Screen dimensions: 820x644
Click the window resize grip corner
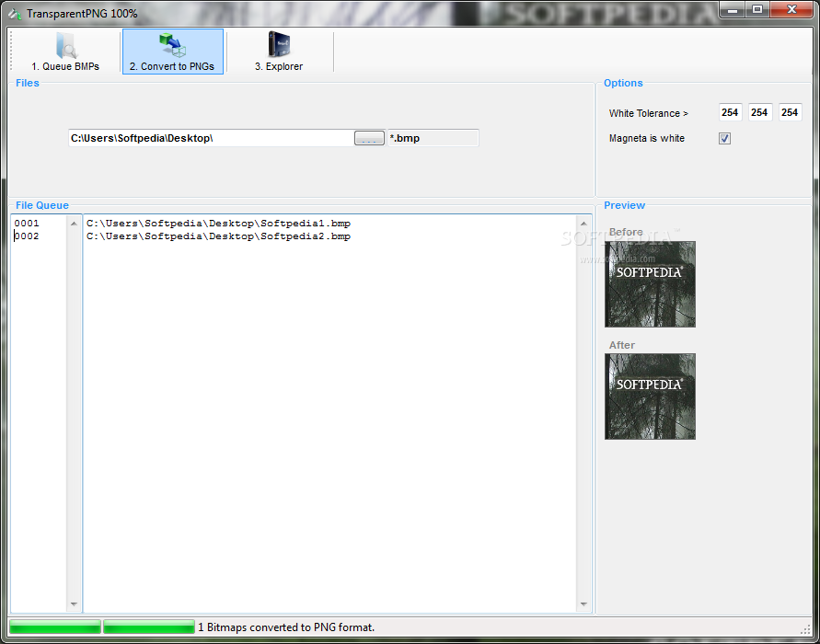pos(805,629)
